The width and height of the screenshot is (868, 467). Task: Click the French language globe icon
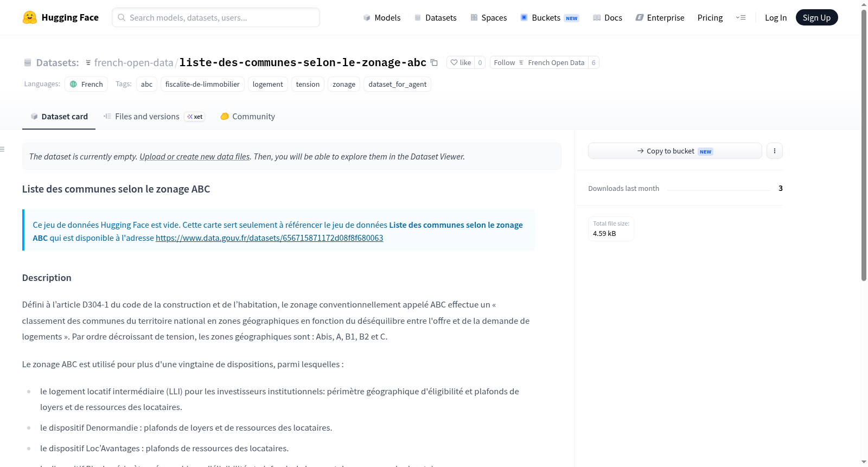(73, 84)
